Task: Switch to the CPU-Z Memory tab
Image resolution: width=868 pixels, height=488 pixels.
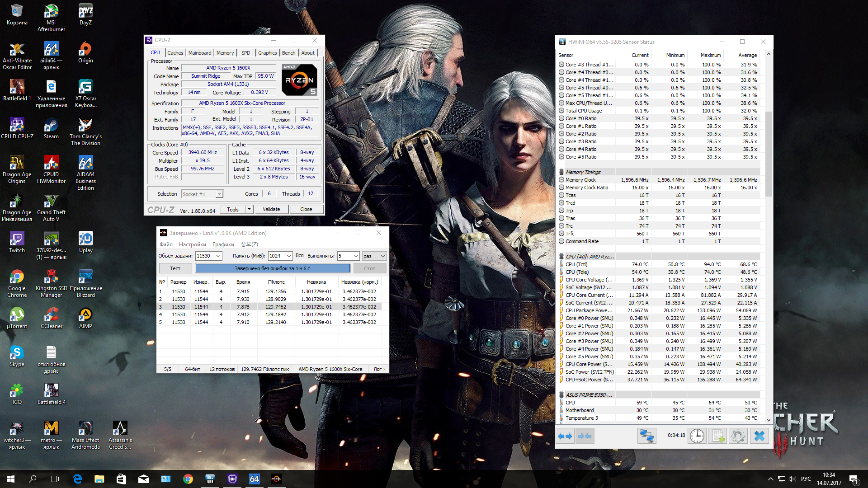Action: (225, 53)
